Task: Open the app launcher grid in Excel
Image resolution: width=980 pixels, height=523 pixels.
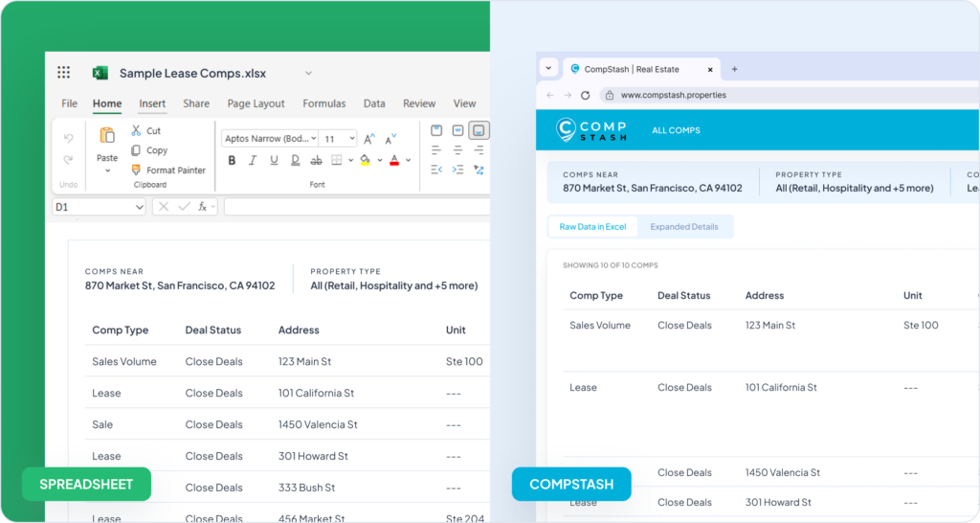Action: coord(64,73)
